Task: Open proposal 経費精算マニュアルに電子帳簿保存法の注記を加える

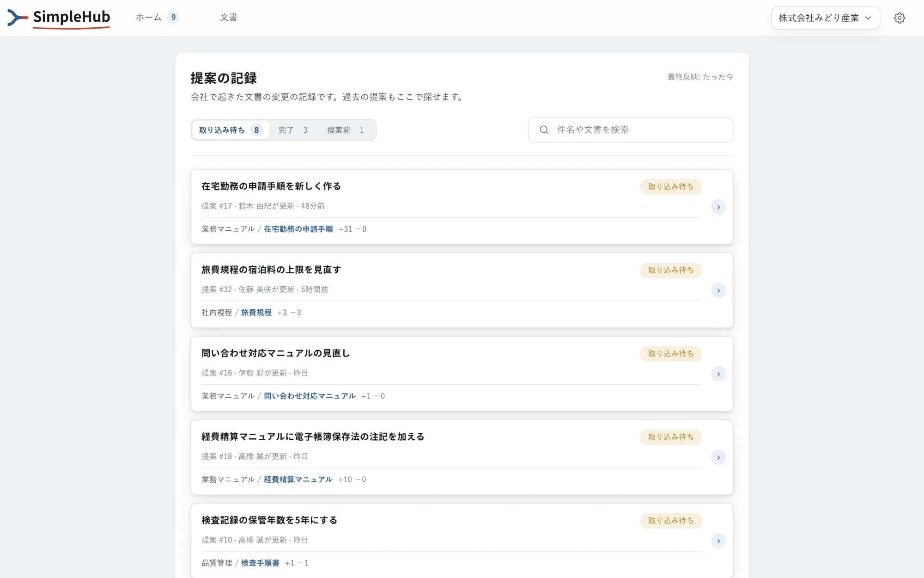Action: tap(313, 437)
